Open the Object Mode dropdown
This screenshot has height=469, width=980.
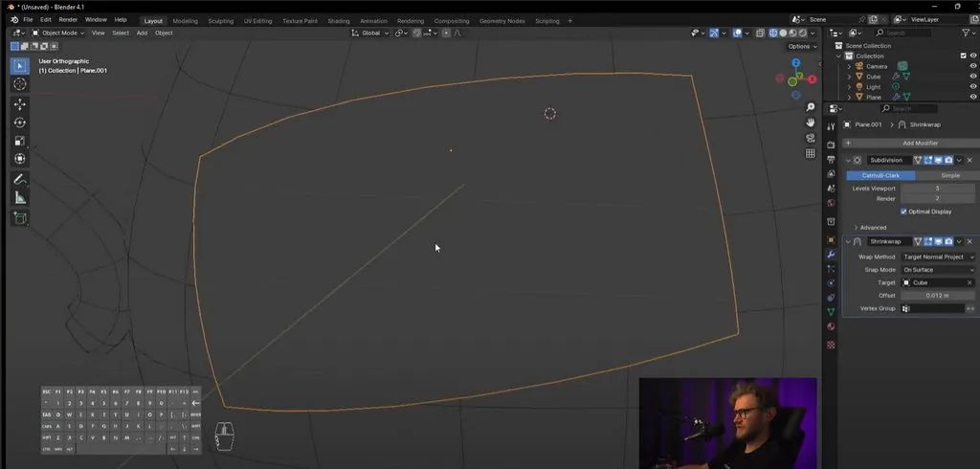(x=58, y=33)
